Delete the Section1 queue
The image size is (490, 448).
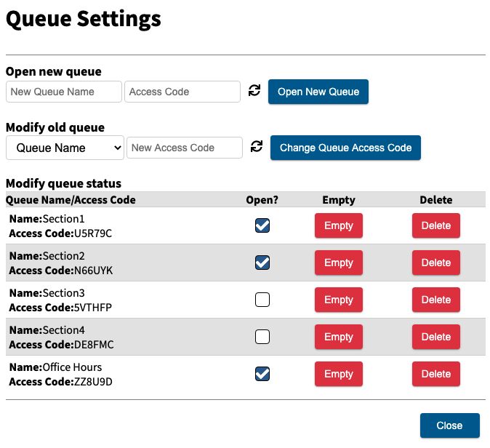coord(436,225)
